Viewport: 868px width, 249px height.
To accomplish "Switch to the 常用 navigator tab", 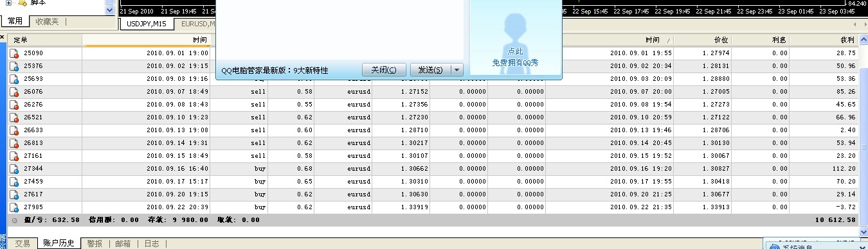I will point(15,22).
